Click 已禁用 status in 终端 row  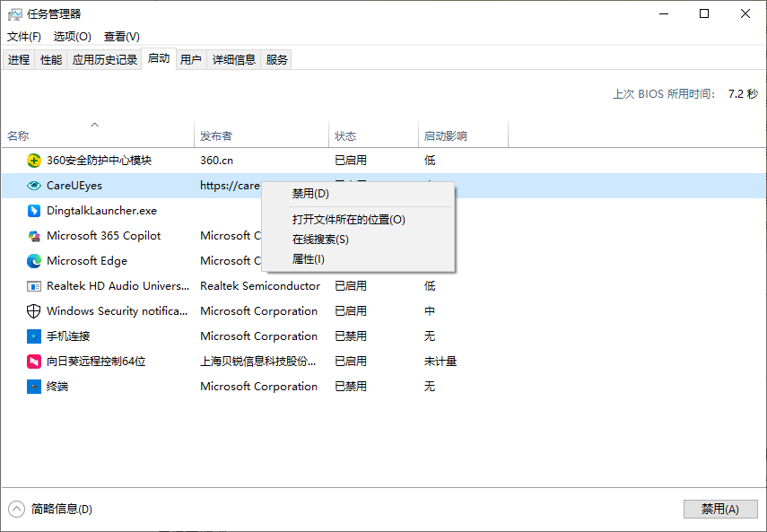point(351,387)
